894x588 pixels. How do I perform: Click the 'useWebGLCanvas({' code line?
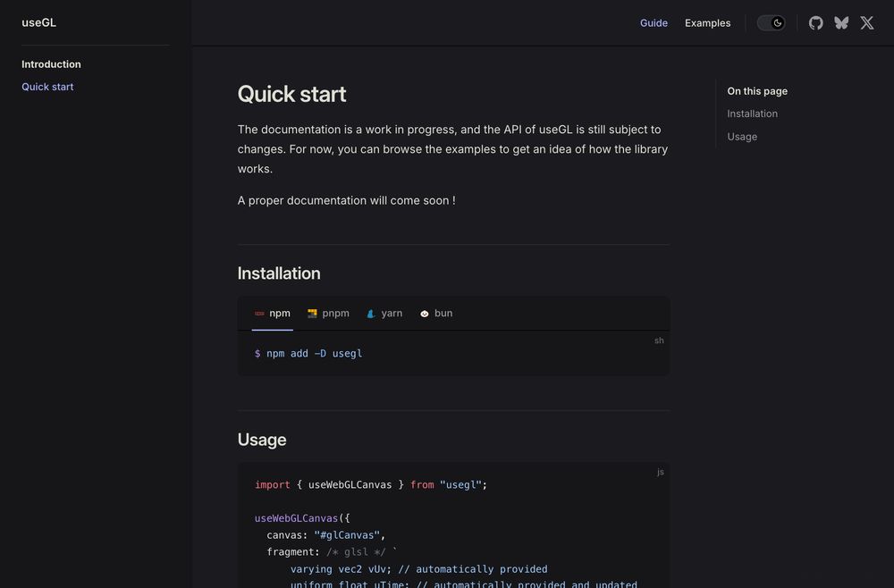[x=302, y=518]
